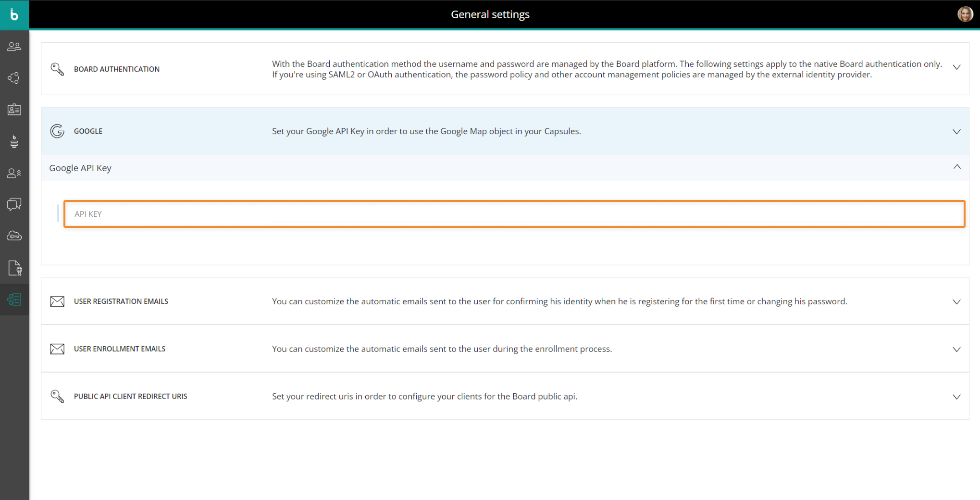
Task: Expand Public API Client Redirect URIs chevron
Action: (956, 397)
